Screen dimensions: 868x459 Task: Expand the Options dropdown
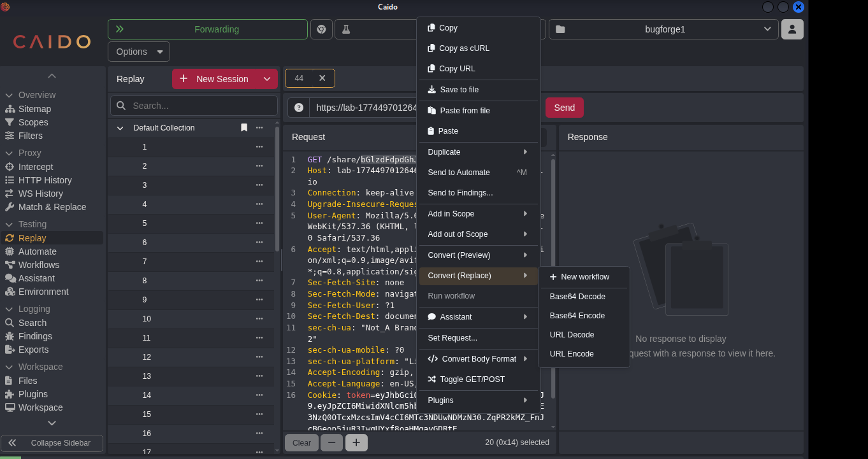pyautogui.click(x=139, y=52)
